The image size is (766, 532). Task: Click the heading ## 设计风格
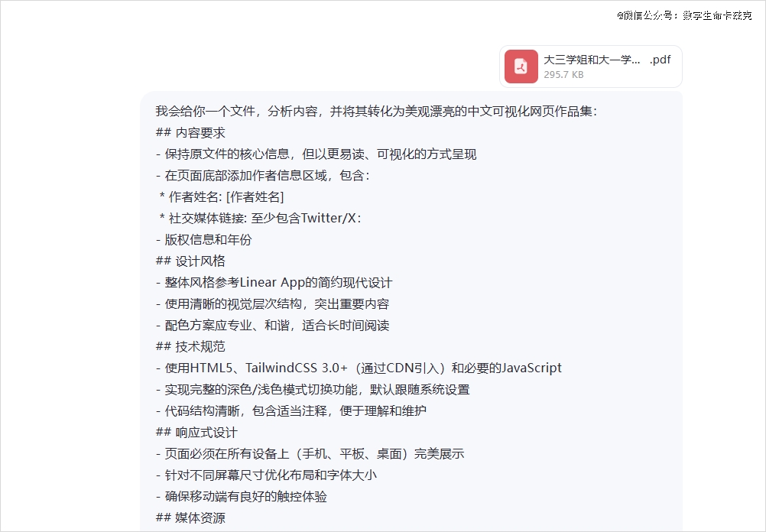(190, 261)
